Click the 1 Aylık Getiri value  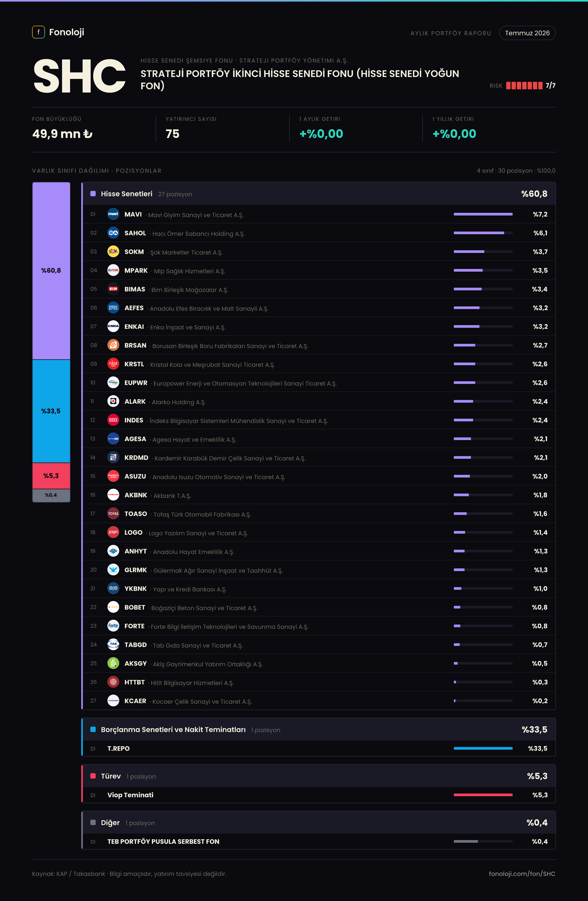coord(321,134)
